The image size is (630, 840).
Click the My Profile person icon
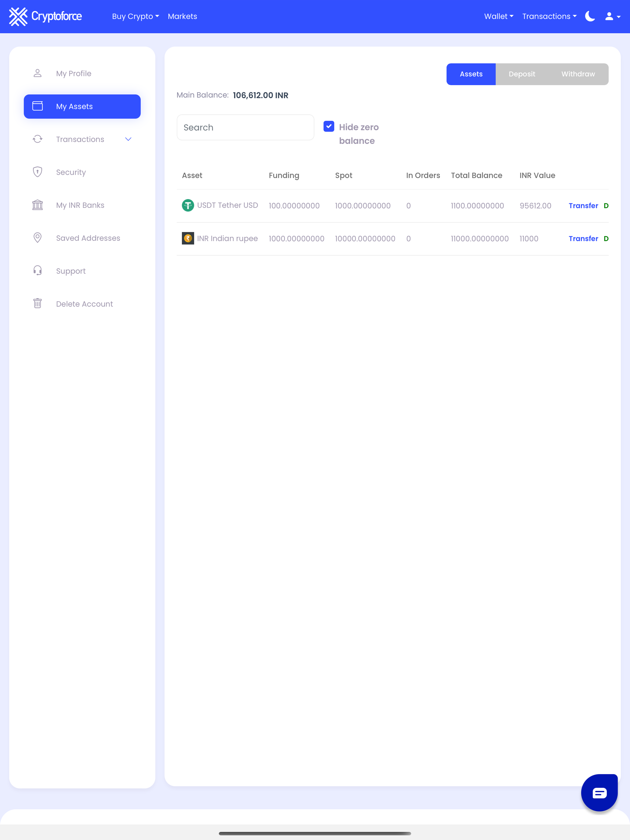coord(37,73)
